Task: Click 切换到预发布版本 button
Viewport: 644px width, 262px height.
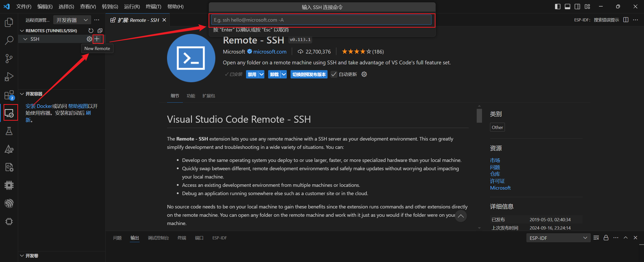Action: click(309, 74)
